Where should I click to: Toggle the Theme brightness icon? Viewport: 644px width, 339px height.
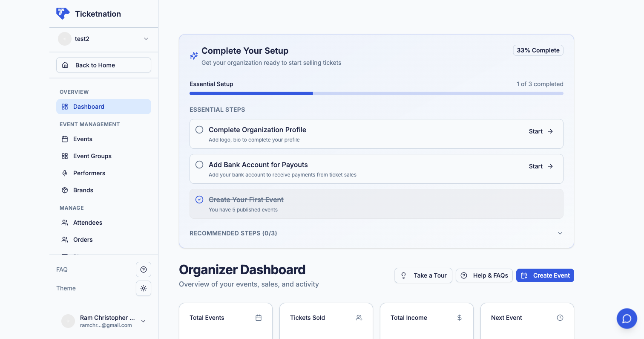(x=144, y=288)
